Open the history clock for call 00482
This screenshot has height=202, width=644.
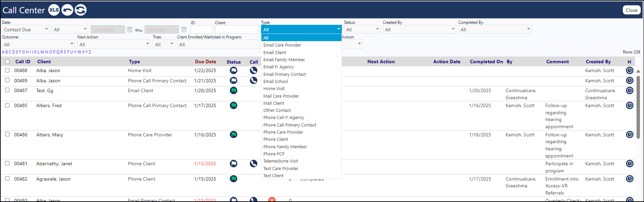point(630,179)
